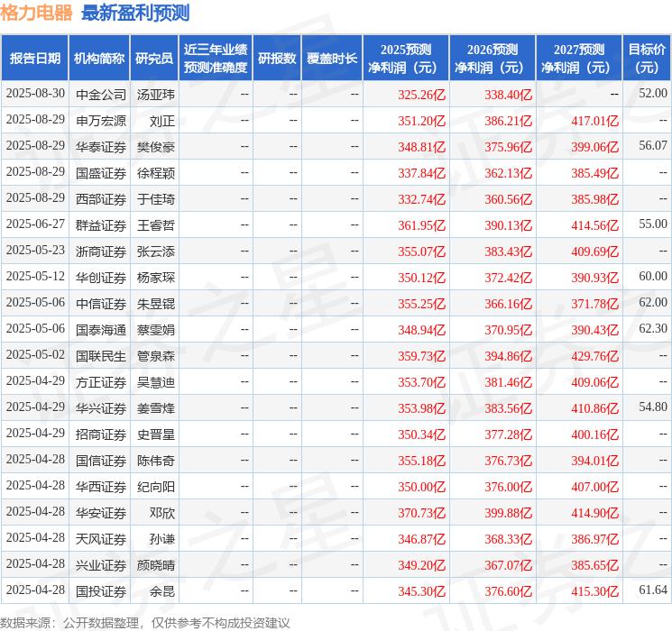The image size is (672, 631).
Task: Select the 研究员 column header
Action: (x=154, y=58)
